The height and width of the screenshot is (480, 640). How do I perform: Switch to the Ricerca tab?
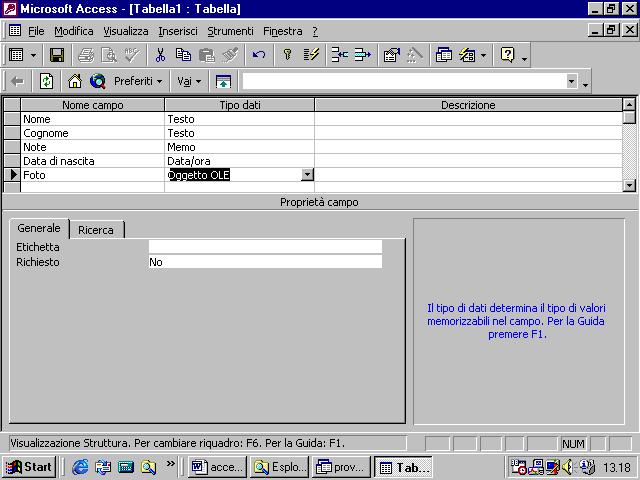tap(96, 230)
